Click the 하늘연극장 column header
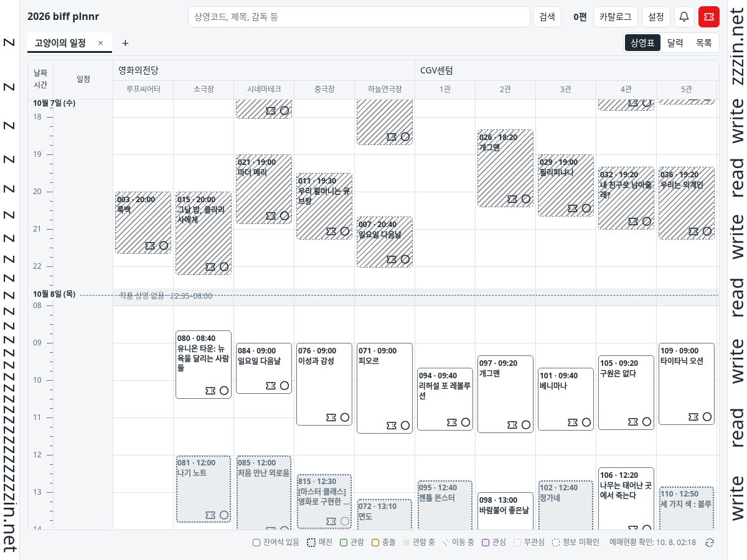Image resolution: width=747 pixels, height=560 pixels. coord(385,90)
